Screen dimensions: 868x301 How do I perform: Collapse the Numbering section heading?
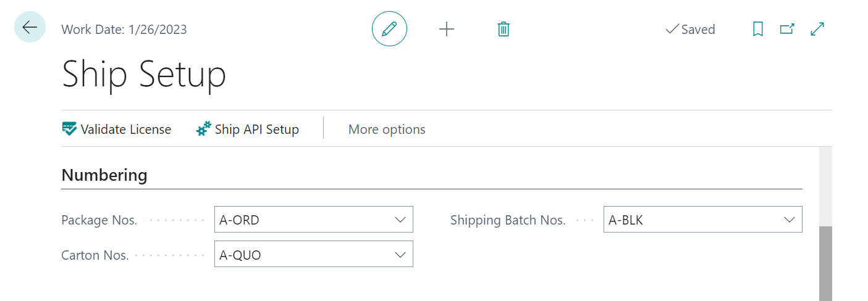[104, 175]
